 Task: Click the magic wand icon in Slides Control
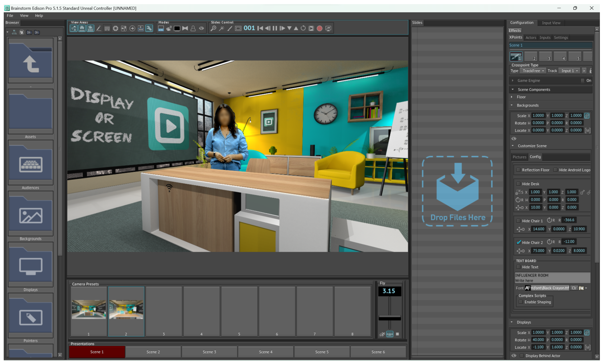(222, 29)
